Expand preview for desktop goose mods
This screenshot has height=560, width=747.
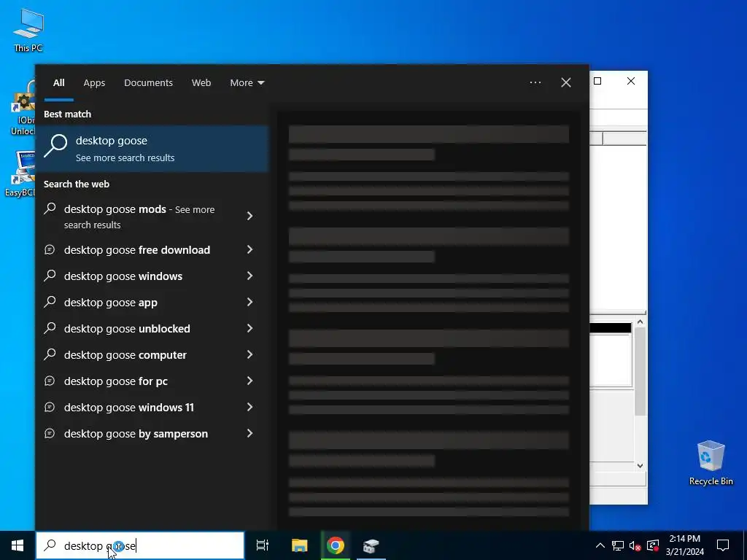point(250,216)
